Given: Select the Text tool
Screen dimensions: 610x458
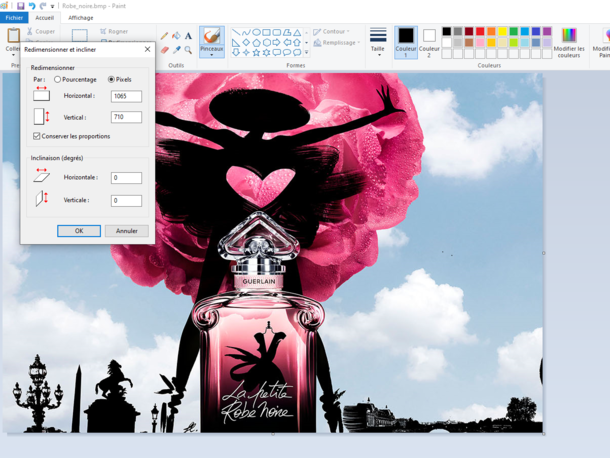Looking at the screenshot, I should coord(188,36).
